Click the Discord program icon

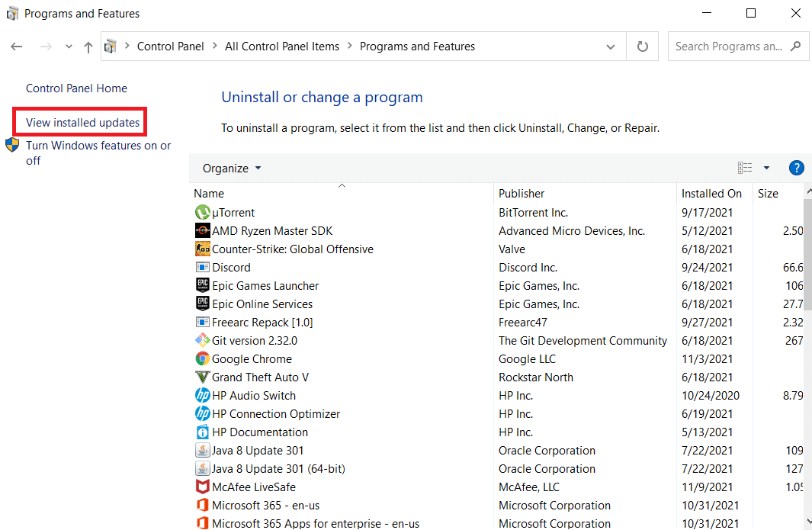point(203,268)
